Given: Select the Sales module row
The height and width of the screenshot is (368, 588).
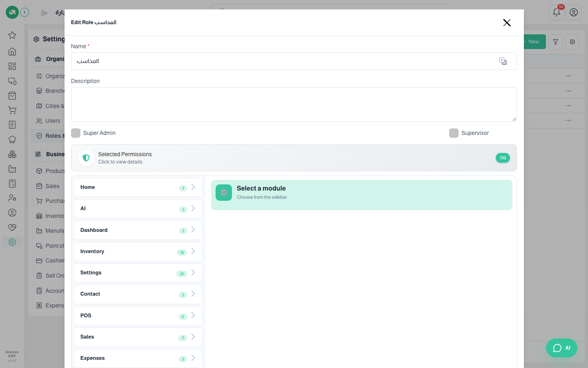Looking at the screenshot, I should (x=138, y=337).
